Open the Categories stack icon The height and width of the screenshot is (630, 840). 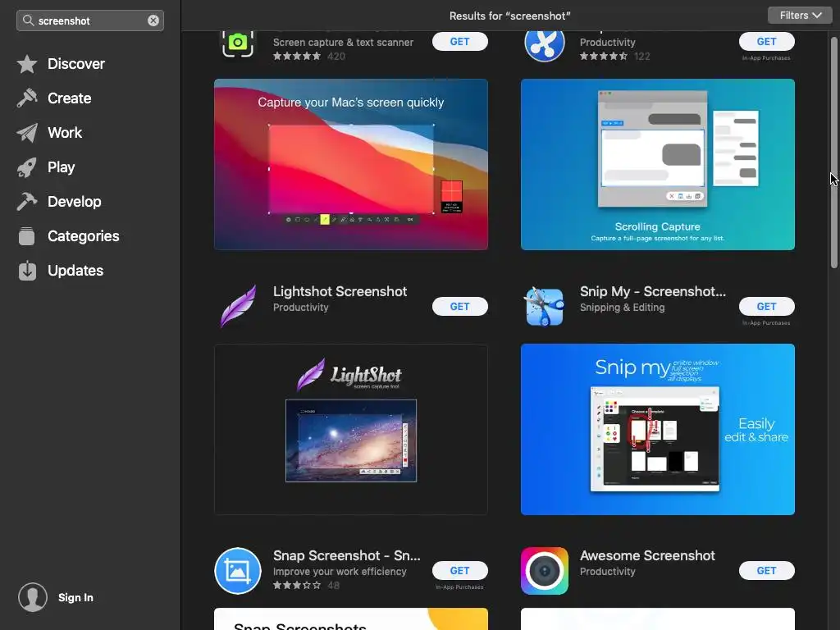(27, 236)
